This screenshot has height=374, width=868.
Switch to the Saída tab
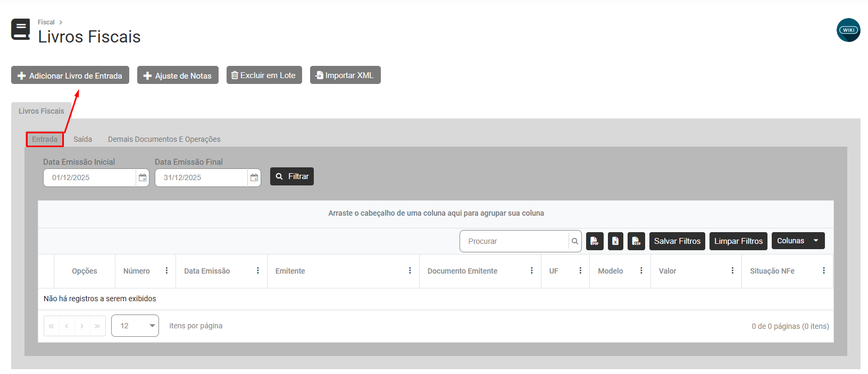point(82,139)
